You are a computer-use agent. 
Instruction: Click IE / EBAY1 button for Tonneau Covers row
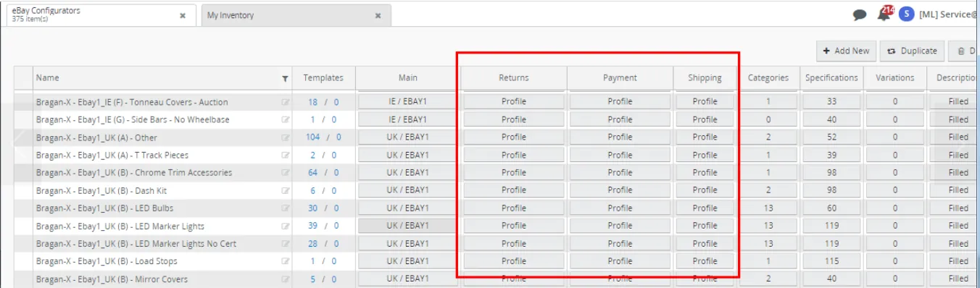408,101
